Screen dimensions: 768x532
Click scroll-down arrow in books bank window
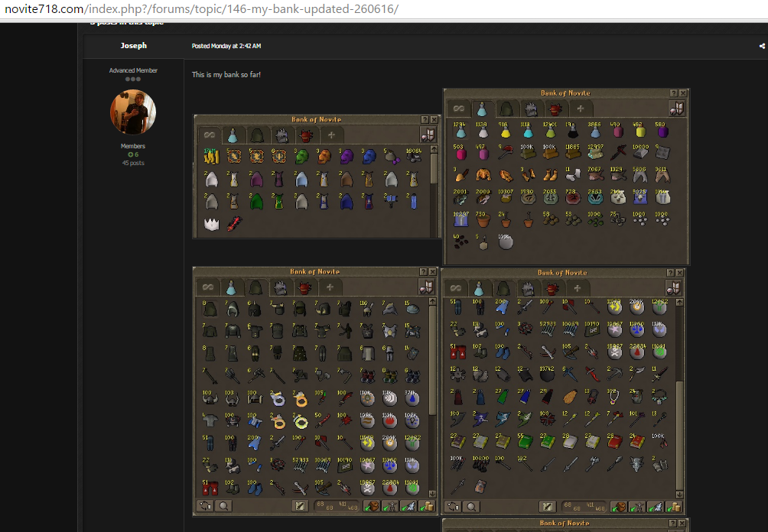click(x=679, y=495)
